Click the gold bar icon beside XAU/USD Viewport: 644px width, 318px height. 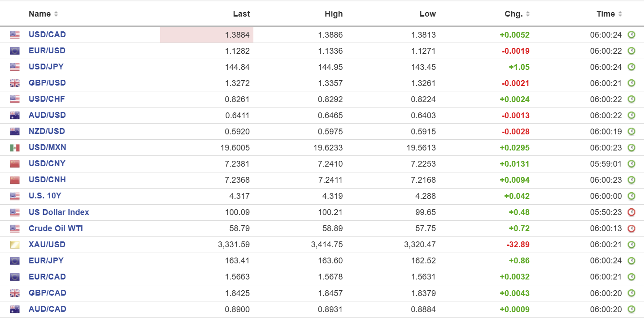(x=15, y=245)
